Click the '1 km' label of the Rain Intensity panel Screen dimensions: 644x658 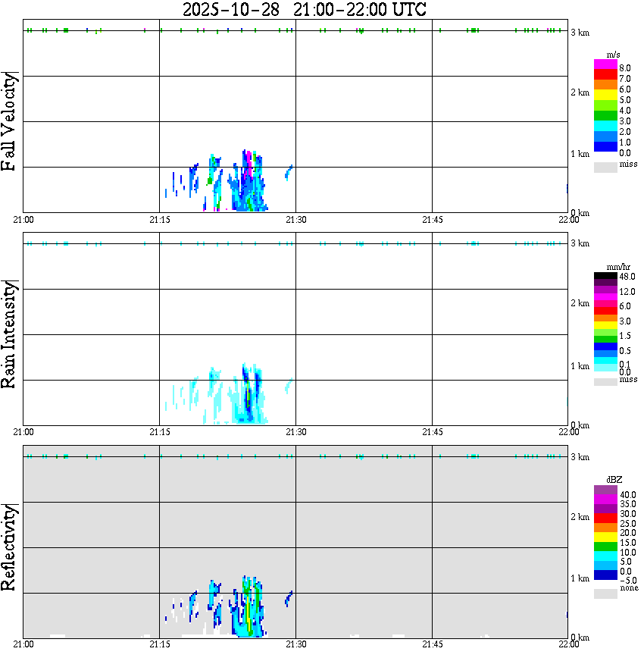pos(580,366)
